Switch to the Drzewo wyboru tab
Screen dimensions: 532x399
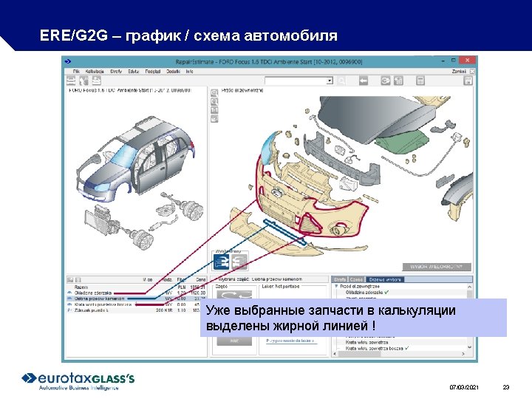[385, 279]
